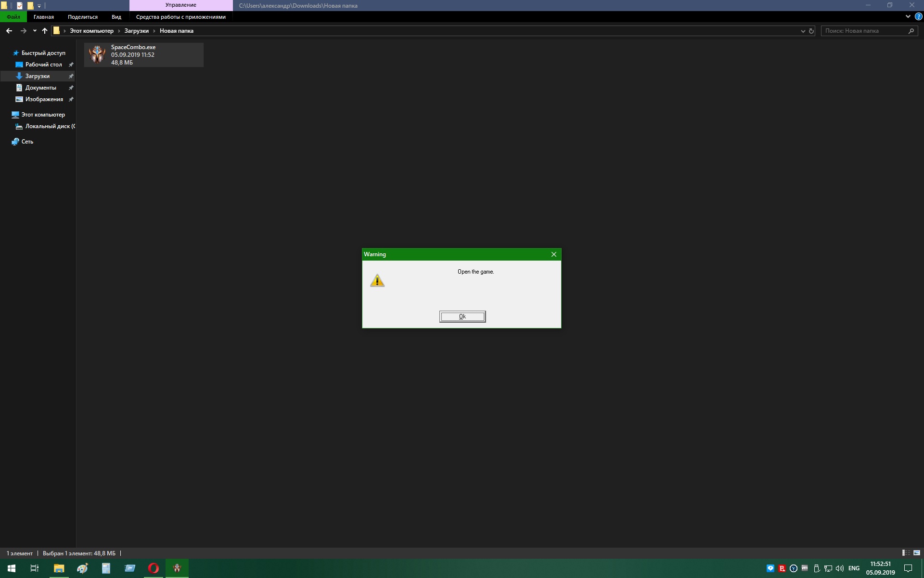Click Ok in the Warning dialog

pos(462,316)
